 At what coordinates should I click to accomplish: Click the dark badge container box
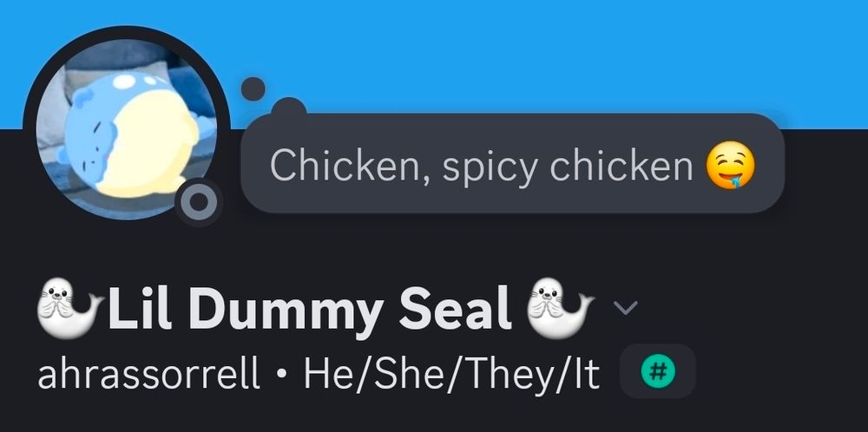click(658, 371)
